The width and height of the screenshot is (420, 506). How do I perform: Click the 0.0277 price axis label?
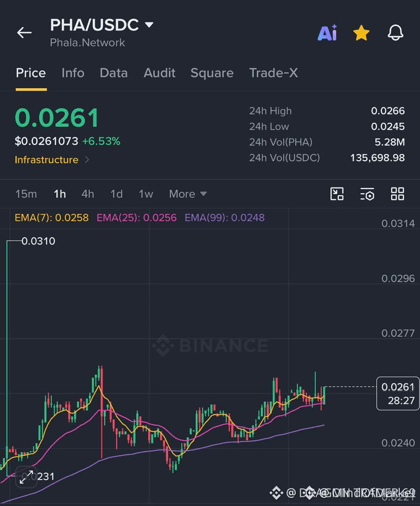(x=398, y=333)
